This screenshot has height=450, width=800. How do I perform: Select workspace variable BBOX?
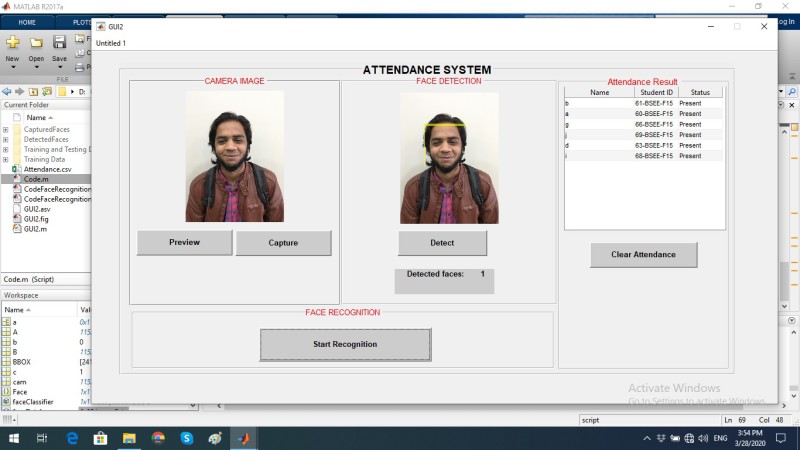click(21, 362)
